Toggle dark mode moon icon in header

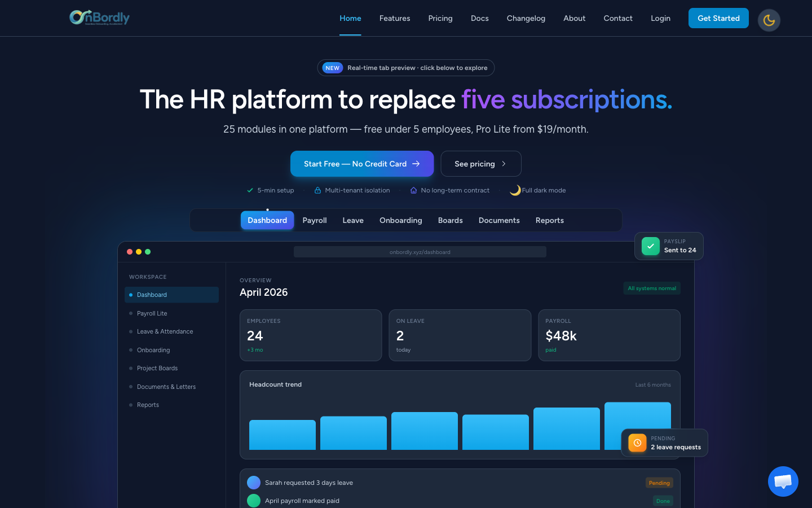click(769, 20)
